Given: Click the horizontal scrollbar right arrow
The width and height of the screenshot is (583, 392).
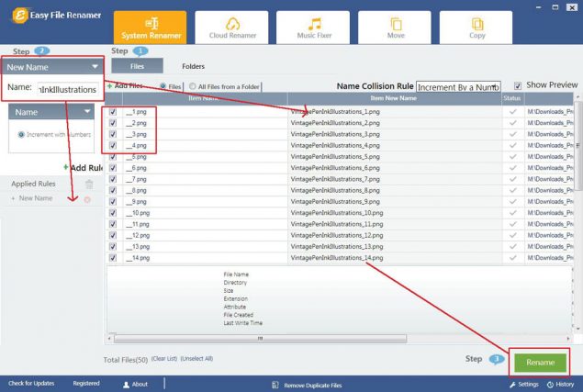Looking at the screenshot, I should coord(568,339).
